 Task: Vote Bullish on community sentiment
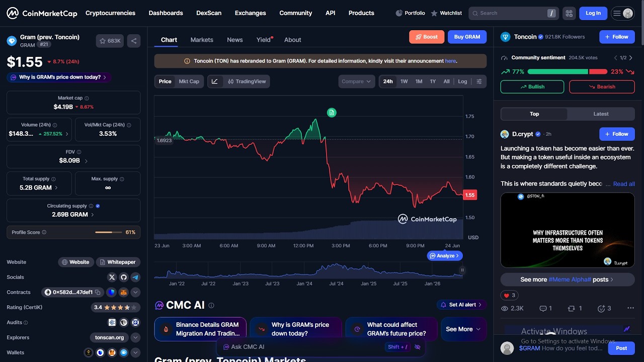[532, 87]
